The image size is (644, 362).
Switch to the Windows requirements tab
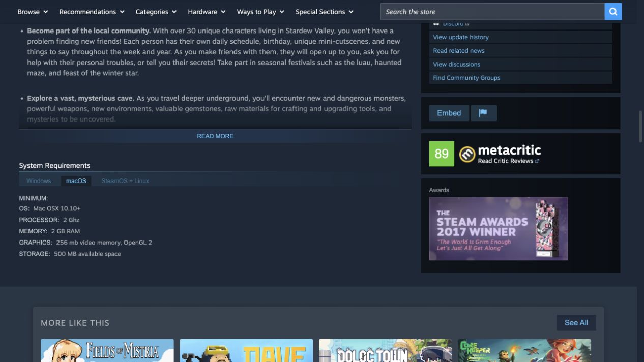[39, 181]
